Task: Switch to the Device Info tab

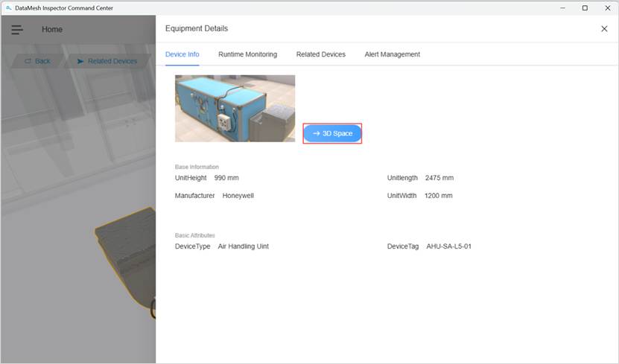Action: [x=182, y=54]
